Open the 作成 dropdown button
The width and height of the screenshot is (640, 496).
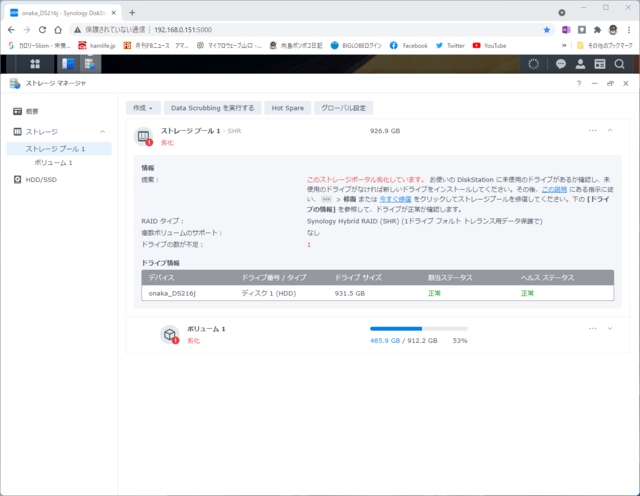point(143,108)
